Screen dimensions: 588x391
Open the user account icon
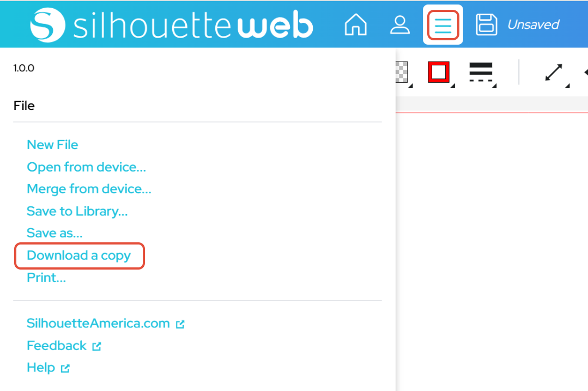point(400,25)
